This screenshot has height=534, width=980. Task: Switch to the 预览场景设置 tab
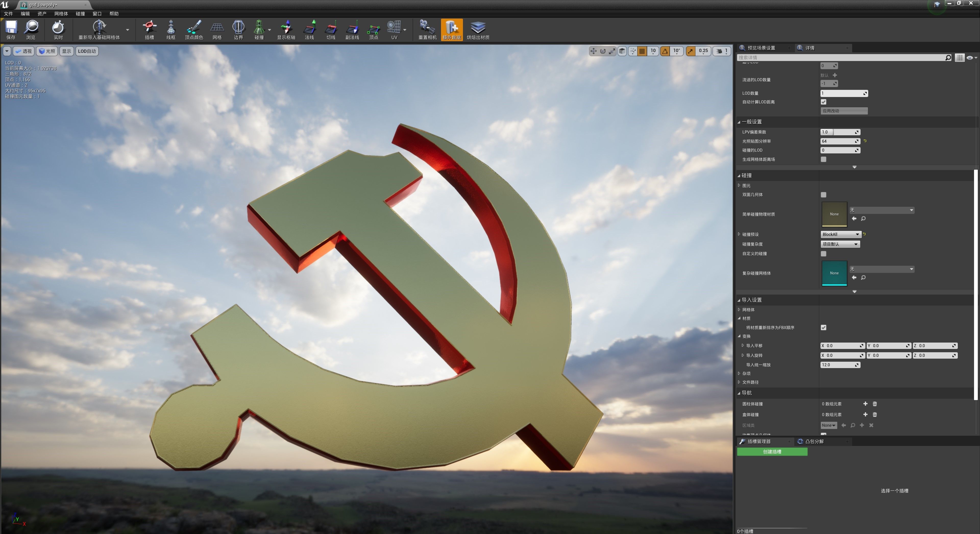tap(761, 48)
